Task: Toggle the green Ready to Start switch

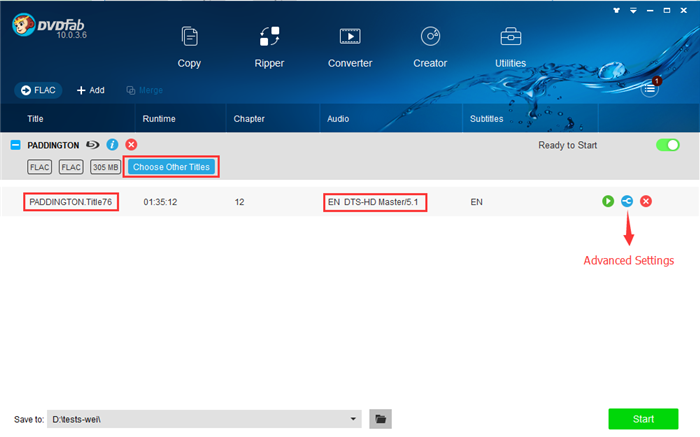Action: [x=667, y=145]
